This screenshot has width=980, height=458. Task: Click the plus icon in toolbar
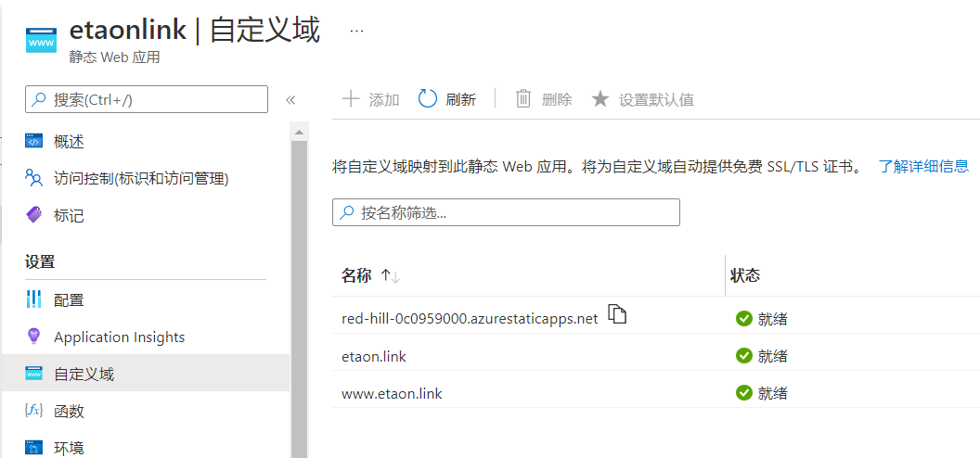[351, 98]
